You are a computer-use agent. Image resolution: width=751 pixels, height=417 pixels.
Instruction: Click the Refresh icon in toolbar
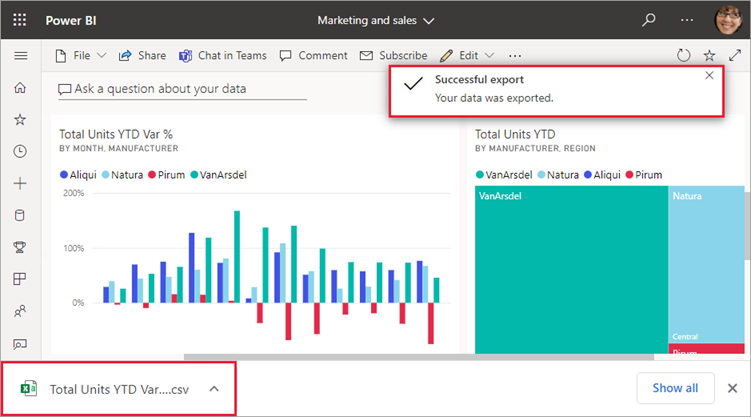(x=683, y=56)
